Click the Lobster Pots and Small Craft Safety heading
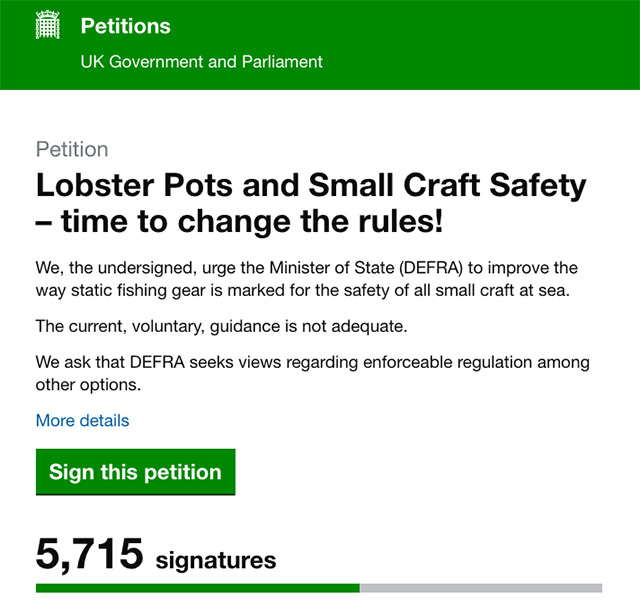Image resolution: width=640 pixels, height=607 pixels. coord(311,185)
